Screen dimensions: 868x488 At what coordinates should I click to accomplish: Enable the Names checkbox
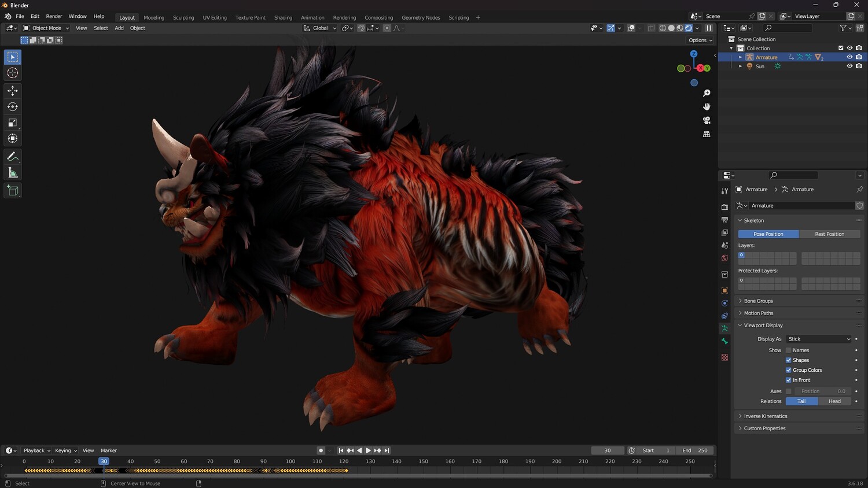point(788,350)
